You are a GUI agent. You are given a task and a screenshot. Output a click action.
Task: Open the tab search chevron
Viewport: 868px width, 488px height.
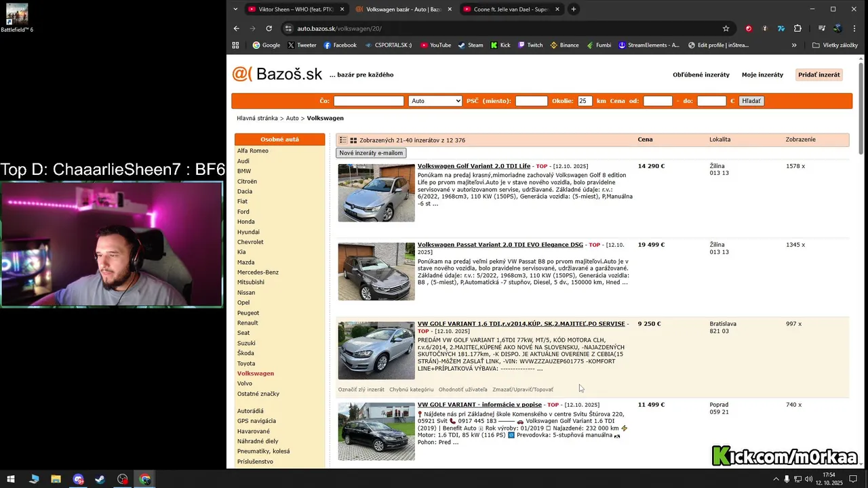click(x=235, y=9)
